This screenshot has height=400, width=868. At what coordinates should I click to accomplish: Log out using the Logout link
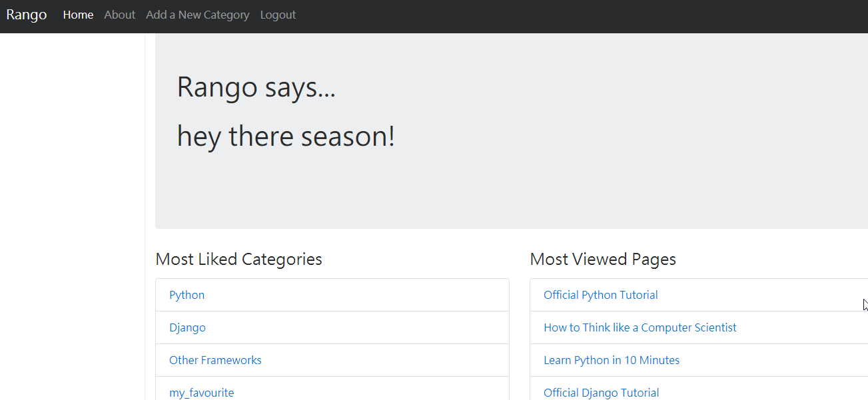click(278, 15)
